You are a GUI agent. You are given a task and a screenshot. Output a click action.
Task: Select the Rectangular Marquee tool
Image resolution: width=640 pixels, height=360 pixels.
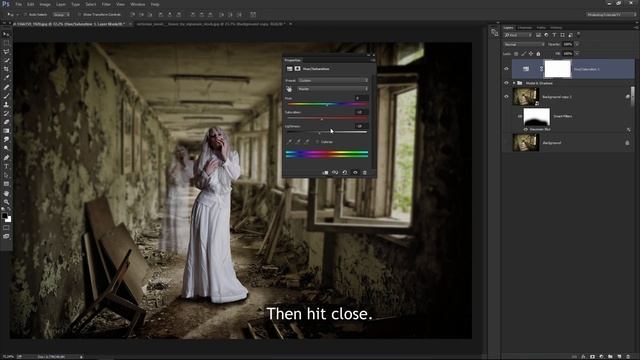6,43
